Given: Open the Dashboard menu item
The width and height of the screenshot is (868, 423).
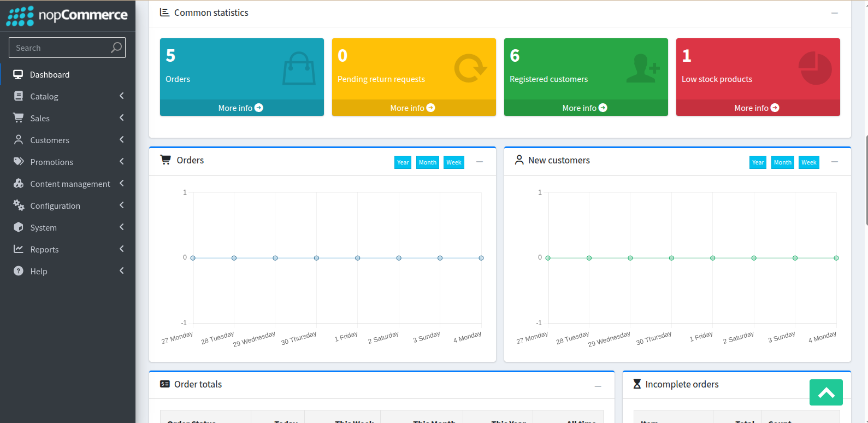Looking at the screenshot, I should tap(68, 74).
